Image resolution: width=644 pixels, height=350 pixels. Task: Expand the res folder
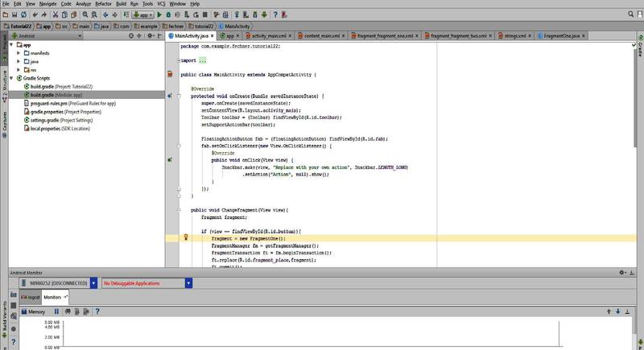(x=19, y=70)
